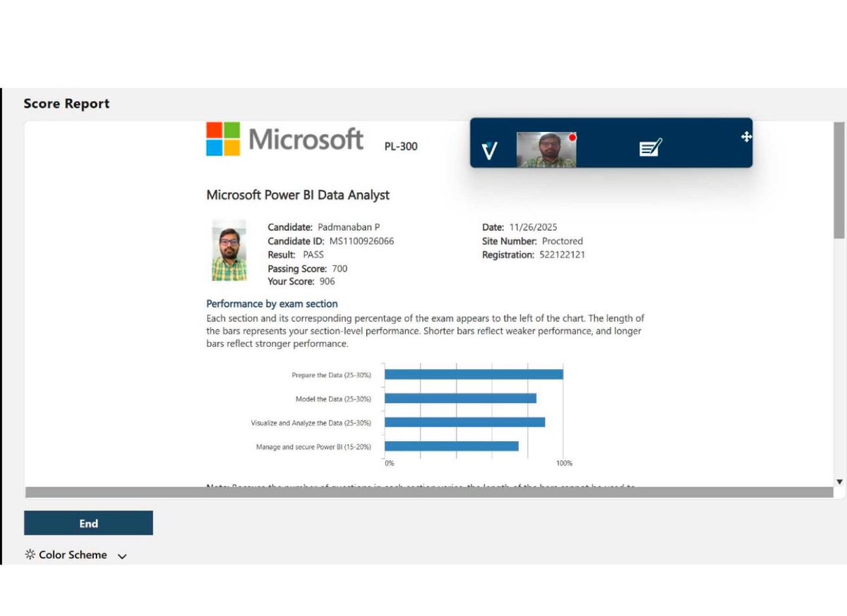The width and height of the screenshot is (847, 616).
Task: Click the 0% axis label
Action: pyautogui.click(x=390, y=464)
